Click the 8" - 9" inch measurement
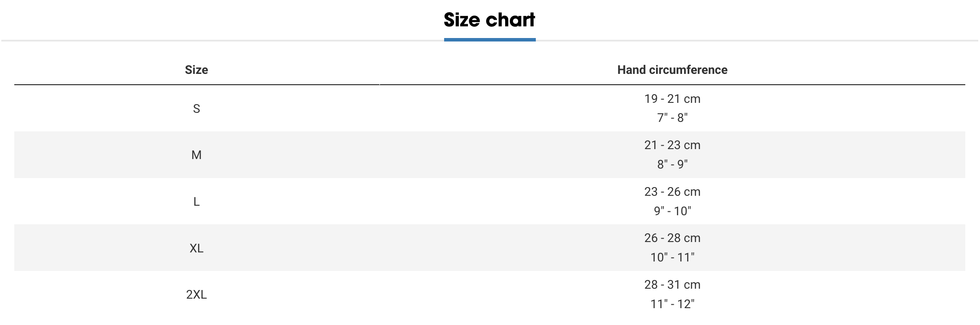 pos(672,164)
